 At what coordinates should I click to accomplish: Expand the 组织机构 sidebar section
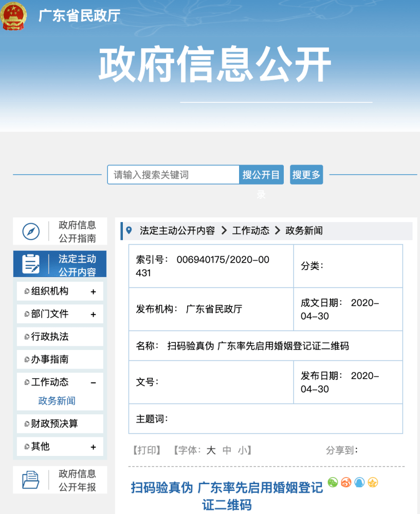click(x=95, y=290)
